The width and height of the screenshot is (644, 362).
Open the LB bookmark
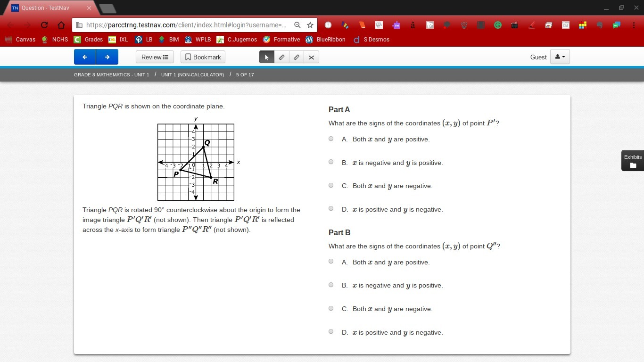click(144, 40)
